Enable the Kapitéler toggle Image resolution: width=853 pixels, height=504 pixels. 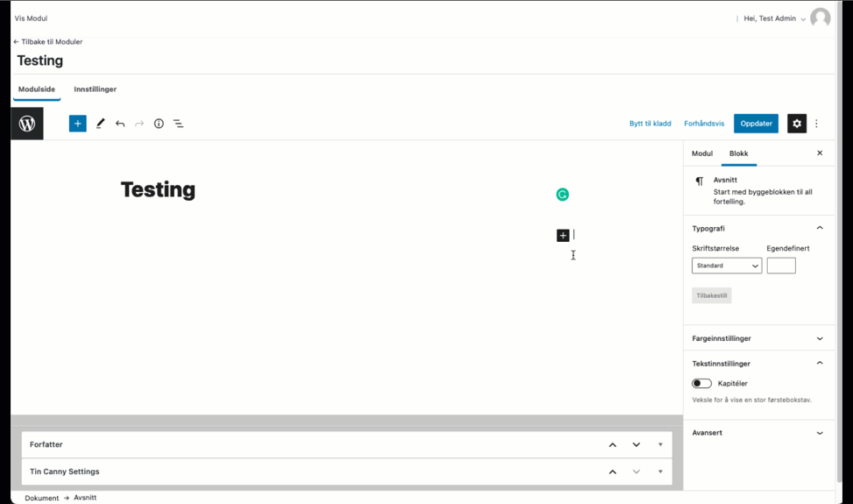click(x=701, y=383)
